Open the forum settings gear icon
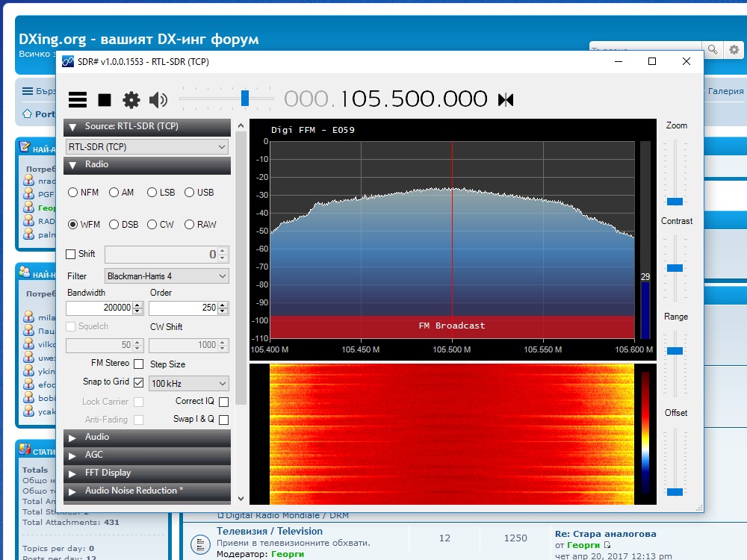 (x=734, y=49)
